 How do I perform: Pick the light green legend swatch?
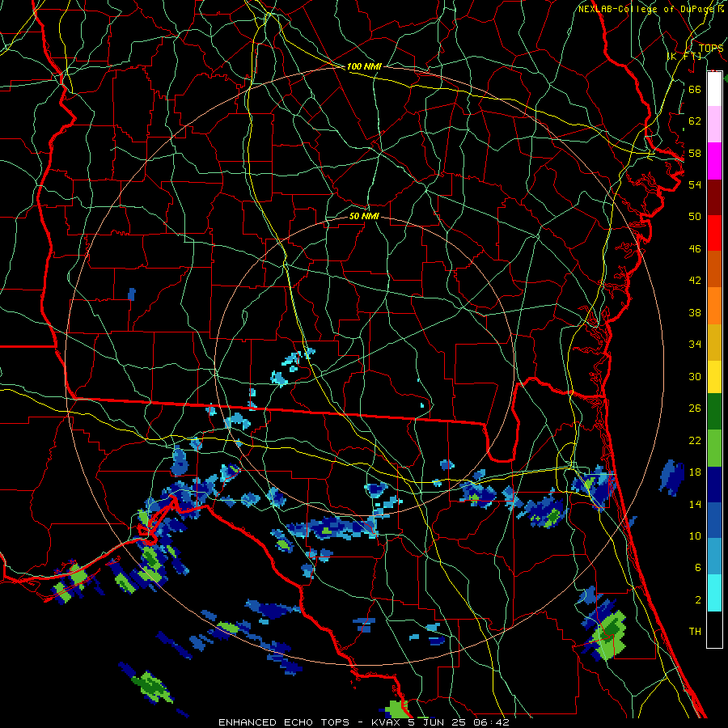click(x=714, y=448)
